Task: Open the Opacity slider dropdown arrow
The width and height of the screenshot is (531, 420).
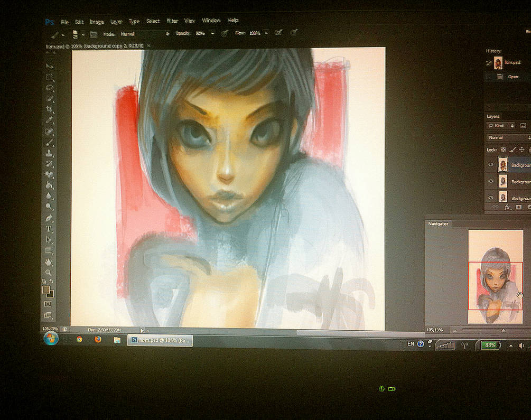Action: click(213, 33)
